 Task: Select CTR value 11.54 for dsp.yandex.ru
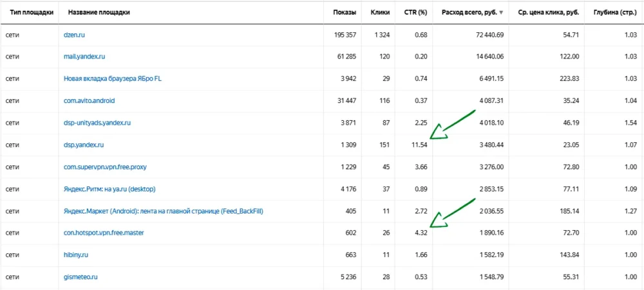point(420,145)
